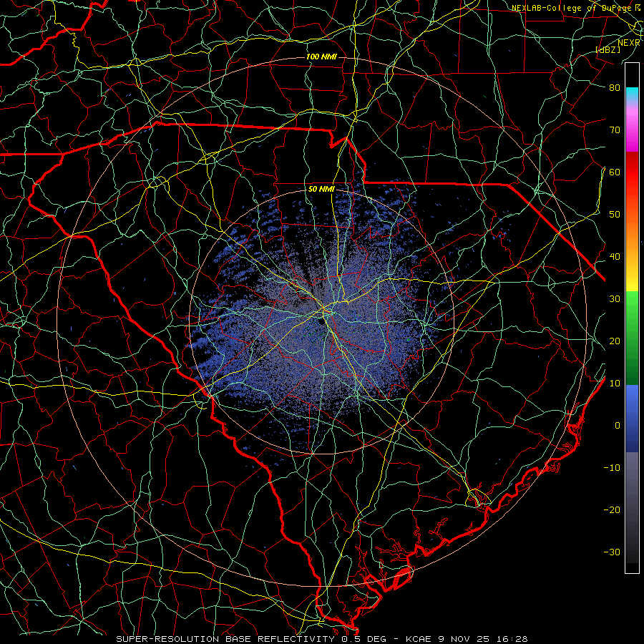This screenshot has height=644, width=644.
Task: Click the cyan top of the color bar
Action: tap(632, 94)
